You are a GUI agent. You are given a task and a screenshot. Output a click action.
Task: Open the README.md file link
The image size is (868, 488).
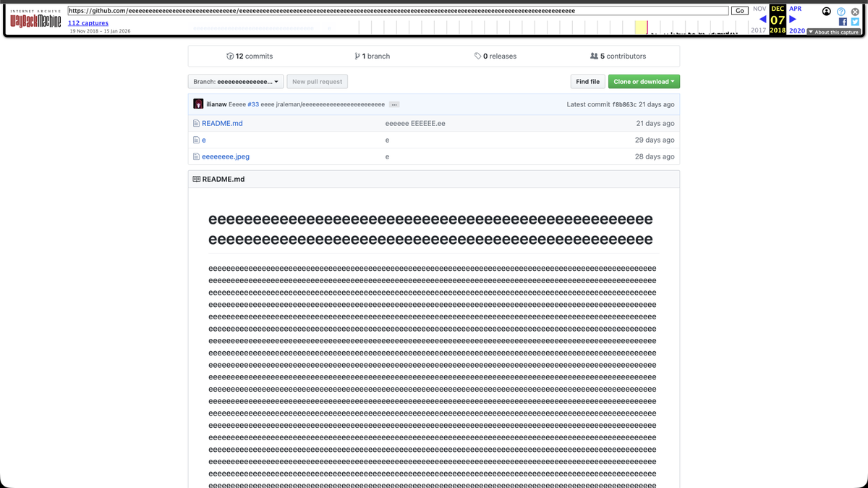coord(222,123)
